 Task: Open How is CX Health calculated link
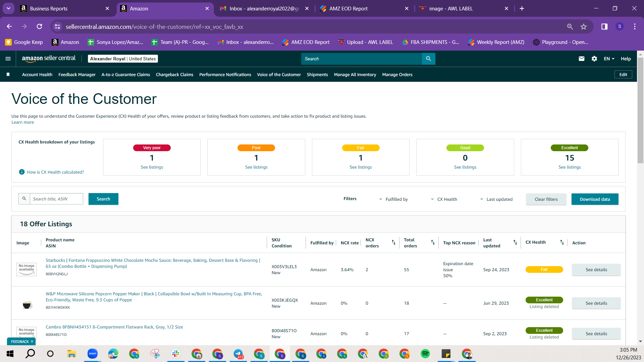pyautogui.click(x=55, y=172)
